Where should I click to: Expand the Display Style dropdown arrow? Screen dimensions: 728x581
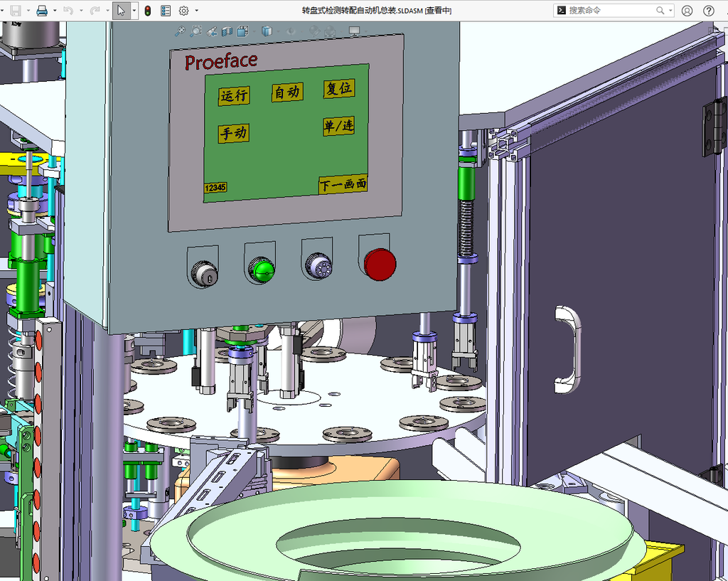click(x=278, y=31)
